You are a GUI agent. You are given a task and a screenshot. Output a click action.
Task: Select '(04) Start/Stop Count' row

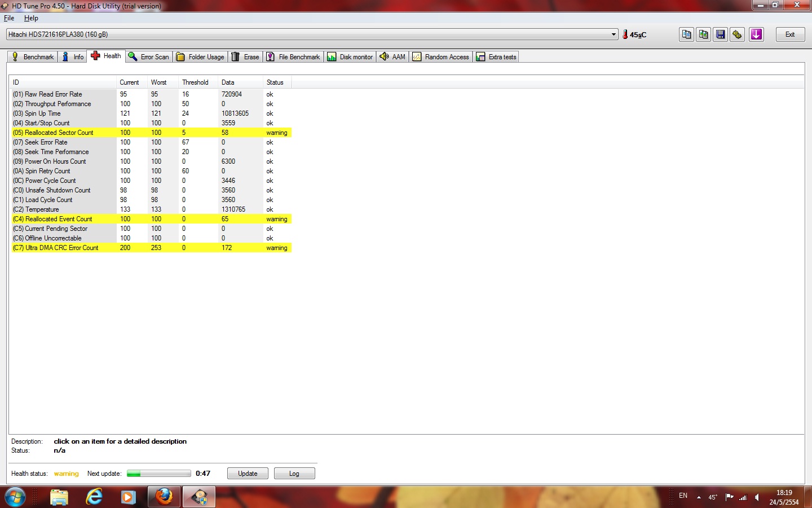(x=151, y=123)
